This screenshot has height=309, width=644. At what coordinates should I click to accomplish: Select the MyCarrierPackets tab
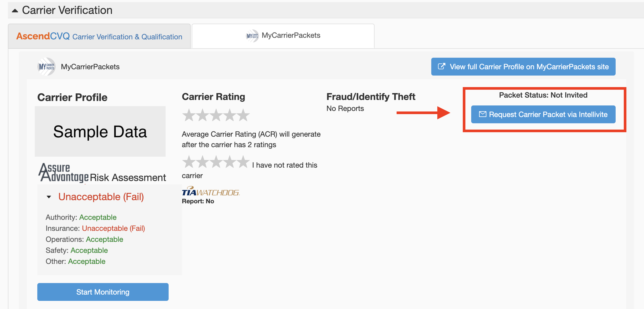pos(283,36)
